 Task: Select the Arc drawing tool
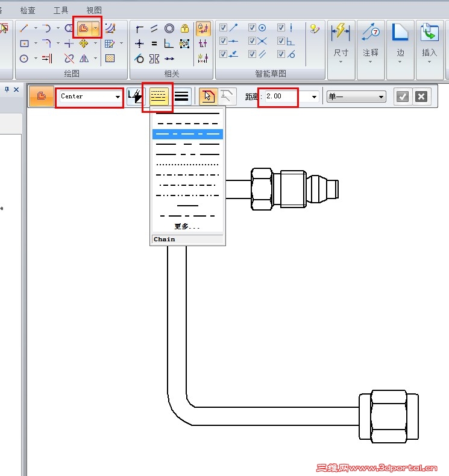point(46,28)
